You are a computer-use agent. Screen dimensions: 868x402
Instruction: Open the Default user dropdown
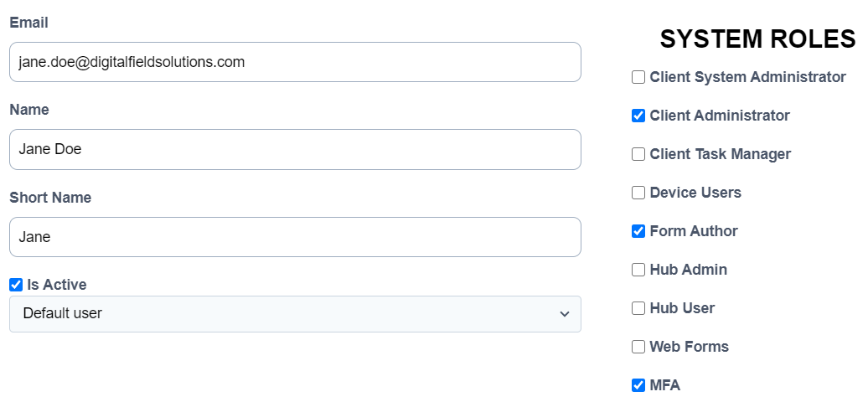295,314
